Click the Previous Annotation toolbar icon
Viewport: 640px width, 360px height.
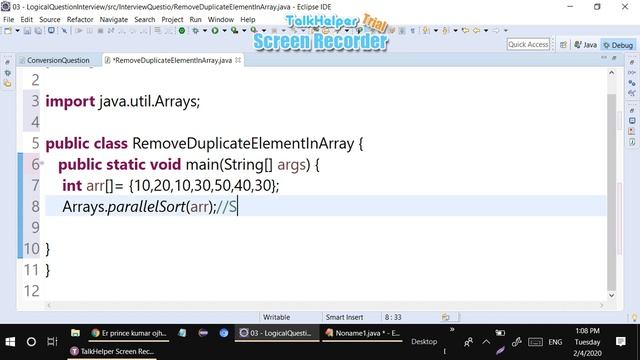click(446, 31)
